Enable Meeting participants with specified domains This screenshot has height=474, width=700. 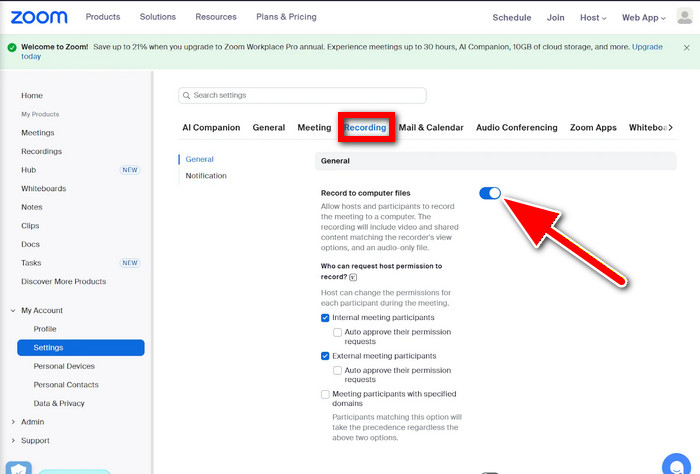[325, 395]
